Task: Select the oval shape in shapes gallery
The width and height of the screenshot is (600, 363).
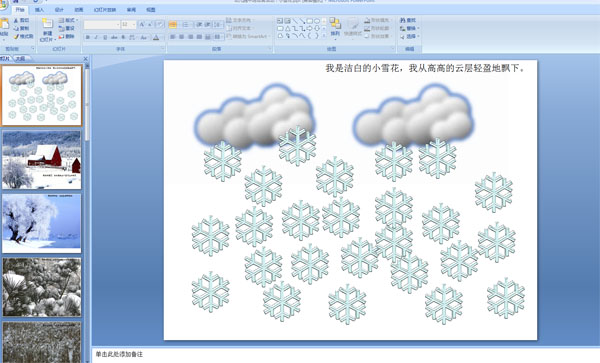Action: pyautogui.click(x=317, y=21)
